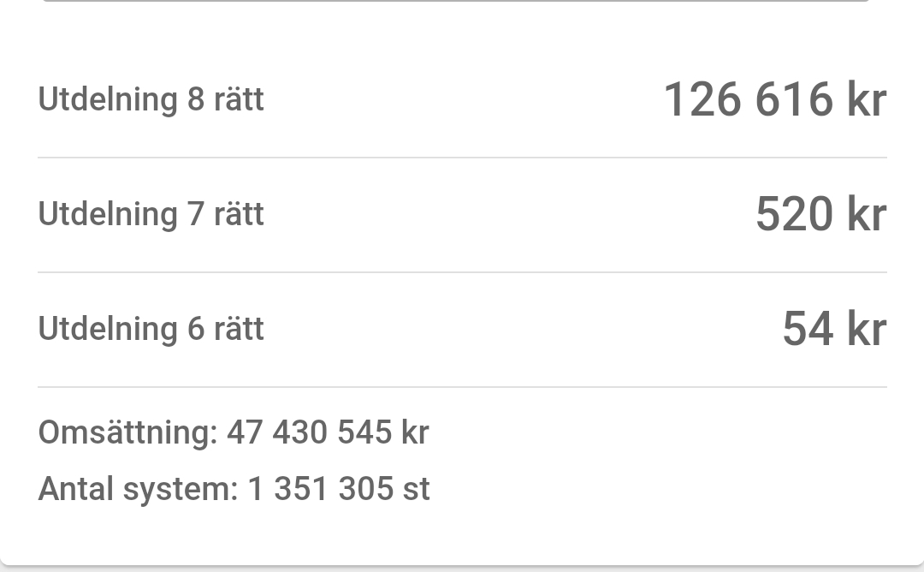Click the 126 616 kr payout amount
The height and width of the screenshot is (572, 924).
[x=775, y=99]
